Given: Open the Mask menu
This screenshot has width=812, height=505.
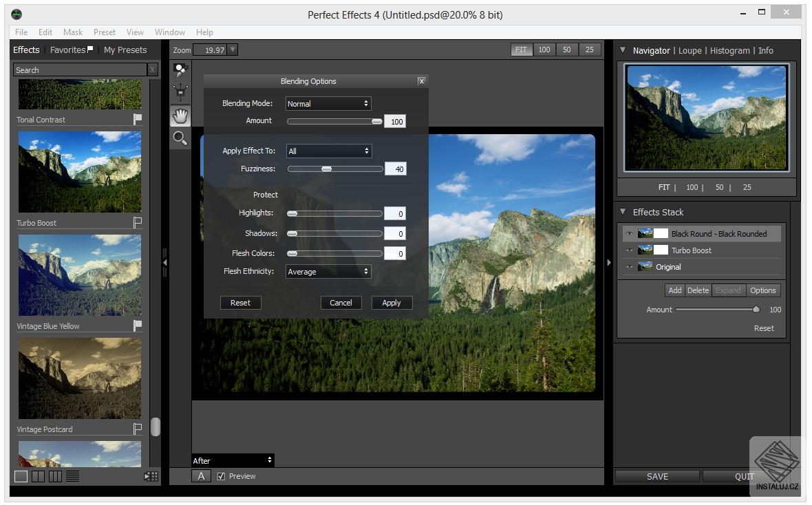Looking at the screenshot, I should pos(73,32).
